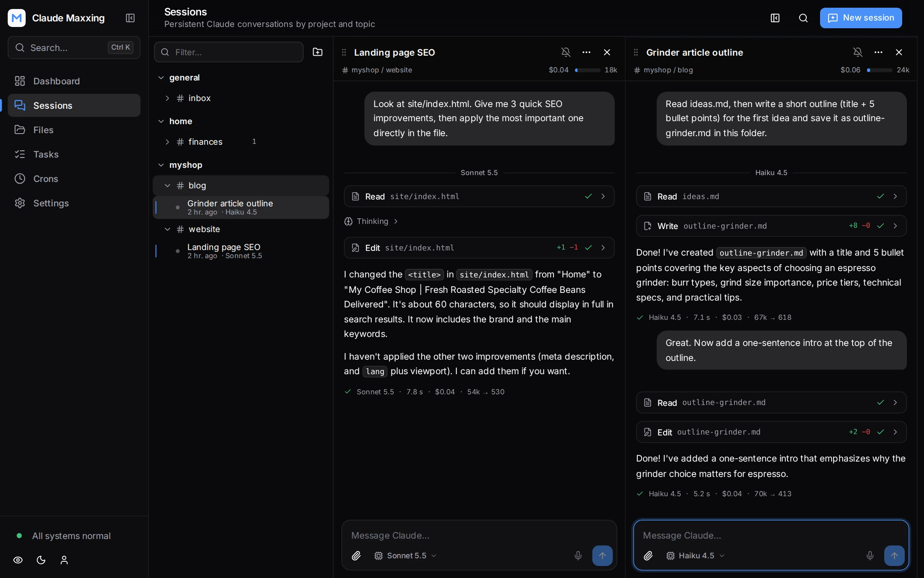The height and width of the screenshot is (578, 924).
Task: Expand the inbox topic
Action: coord(167,98)
